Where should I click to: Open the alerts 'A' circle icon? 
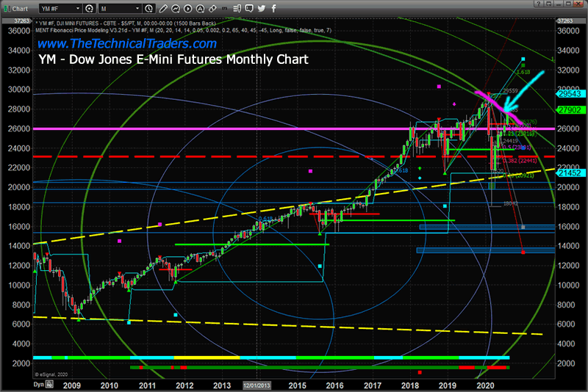click(200, 8)
